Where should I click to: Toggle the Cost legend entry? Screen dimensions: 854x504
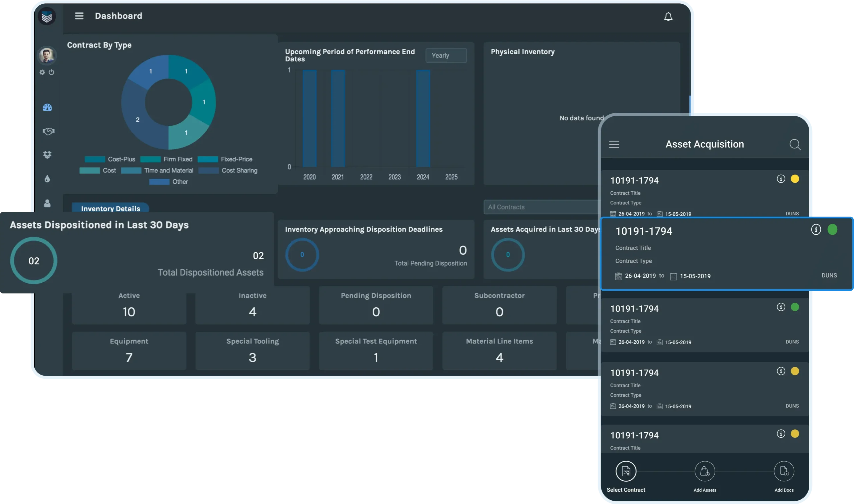[97, 170]
